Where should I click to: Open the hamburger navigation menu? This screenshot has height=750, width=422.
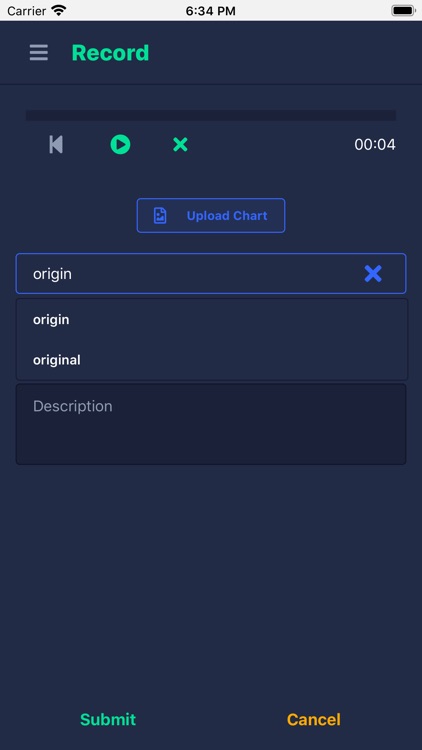(39, 53)
